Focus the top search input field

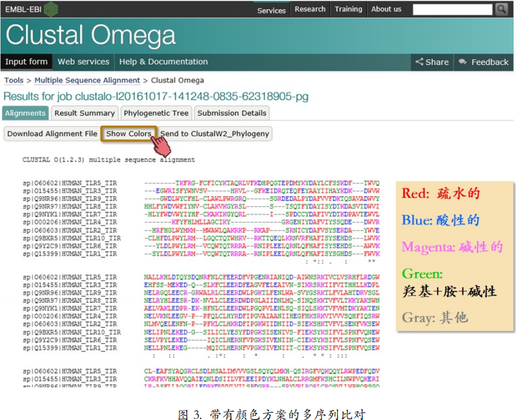click(453, 10)
